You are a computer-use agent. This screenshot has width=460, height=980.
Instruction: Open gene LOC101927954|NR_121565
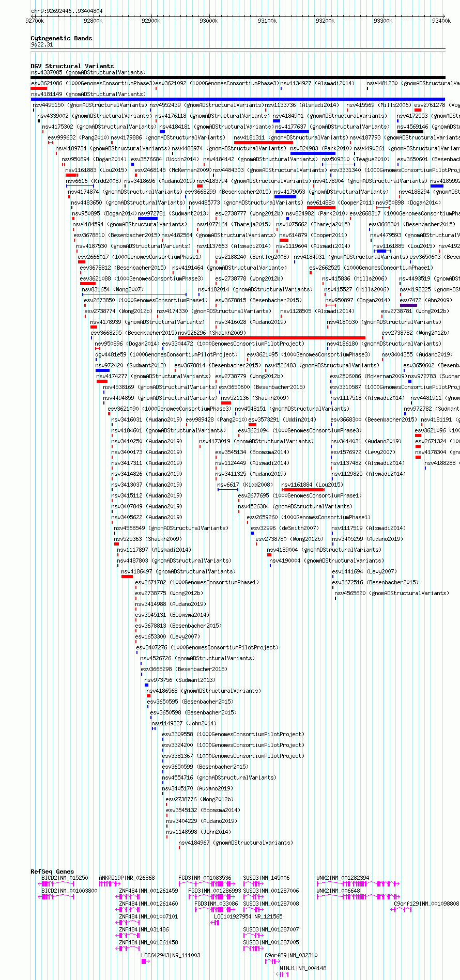point(248,916)
